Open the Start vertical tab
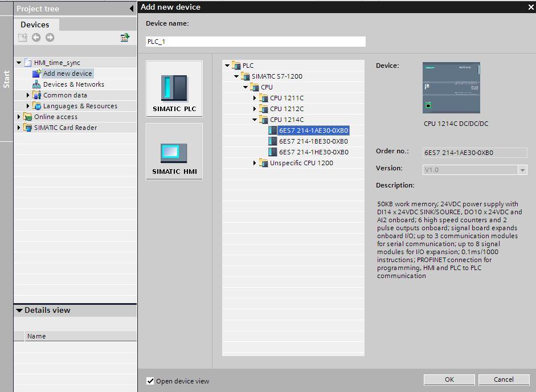The image size is (536, 392). (x=6, y=79)
